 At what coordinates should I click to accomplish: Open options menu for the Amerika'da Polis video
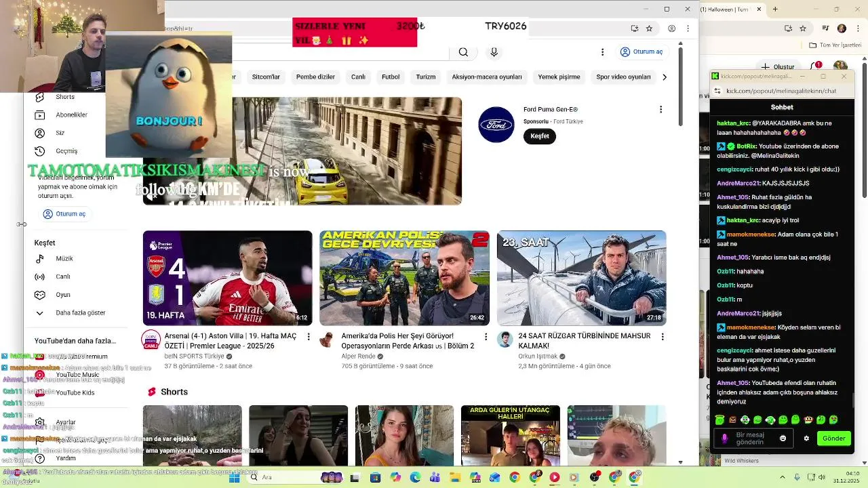point(486,336)
